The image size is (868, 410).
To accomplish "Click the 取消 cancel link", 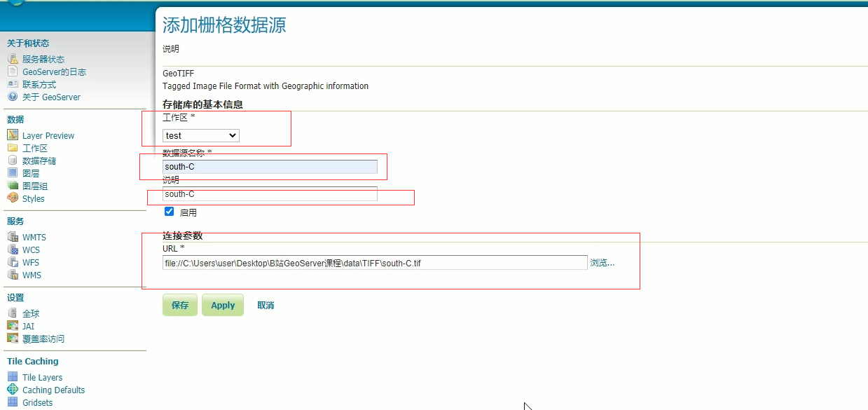I will click(x=266, y=306).
